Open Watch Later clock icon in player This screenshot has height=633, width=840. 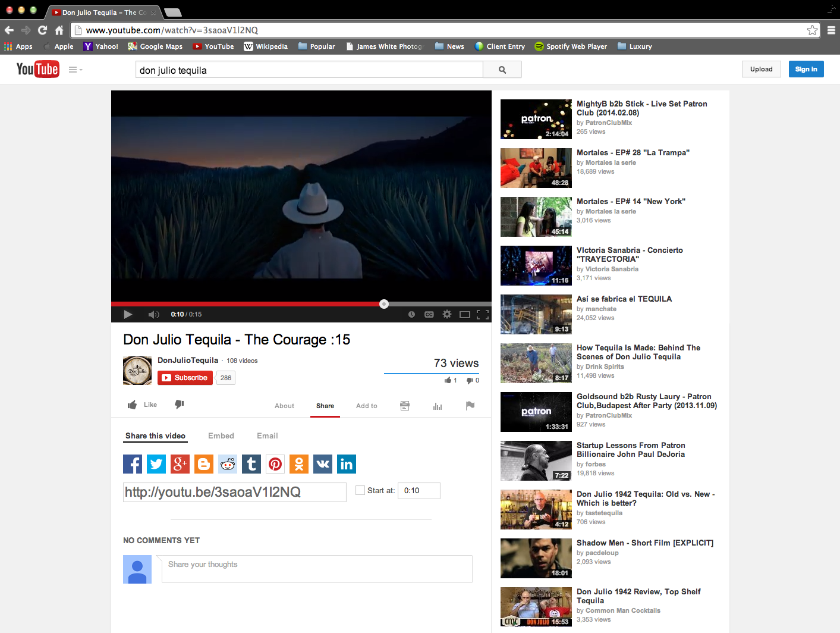411,314
